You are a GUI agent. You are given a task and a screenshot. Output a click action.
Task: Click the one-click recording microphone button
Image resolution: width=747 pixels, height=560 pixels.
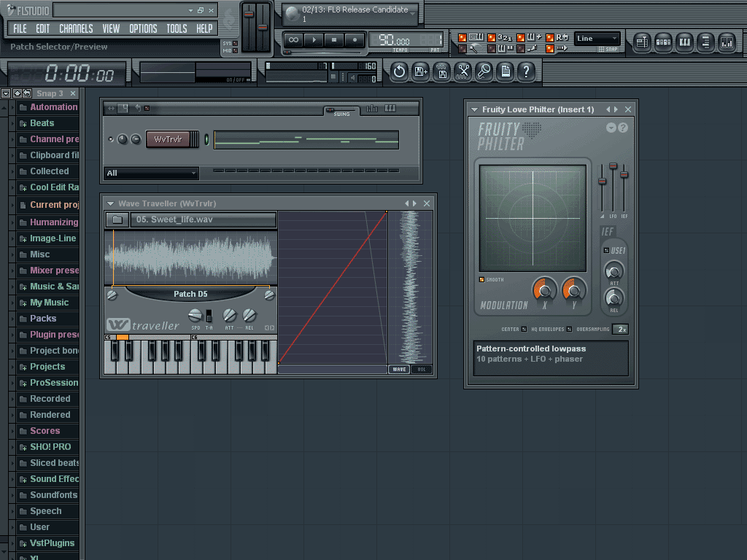[484, 72]
